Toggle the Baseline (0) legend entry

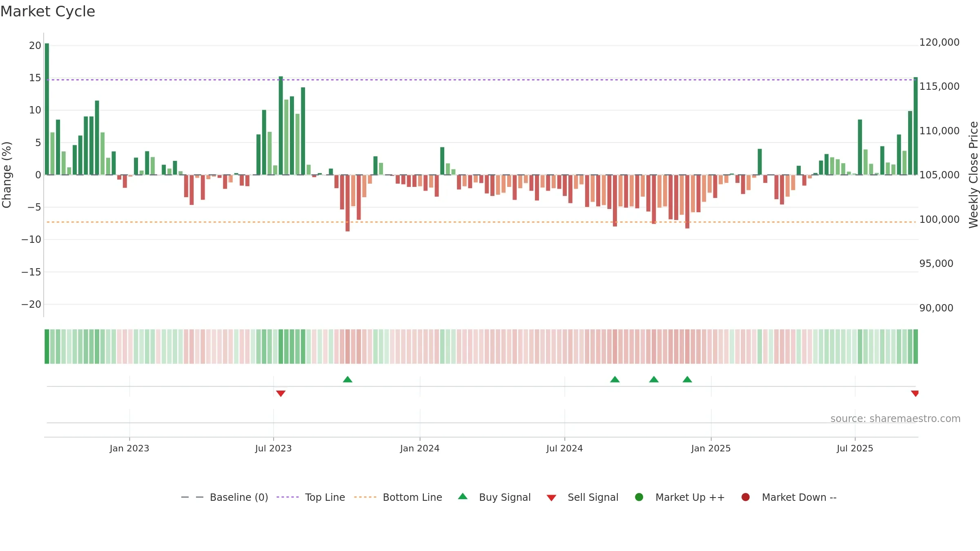click(225, 497)
